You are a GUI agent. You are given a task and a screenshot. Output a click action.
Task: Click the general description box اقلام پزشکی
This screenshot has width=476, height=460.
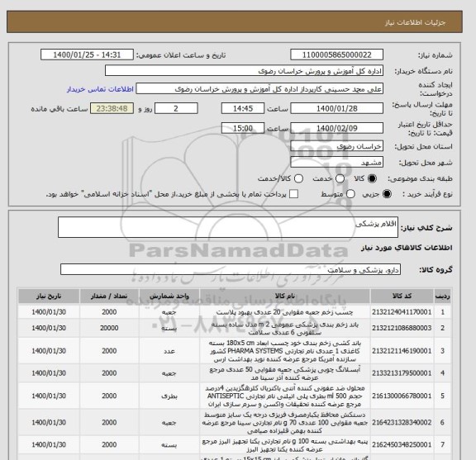[x=228, y=227]
